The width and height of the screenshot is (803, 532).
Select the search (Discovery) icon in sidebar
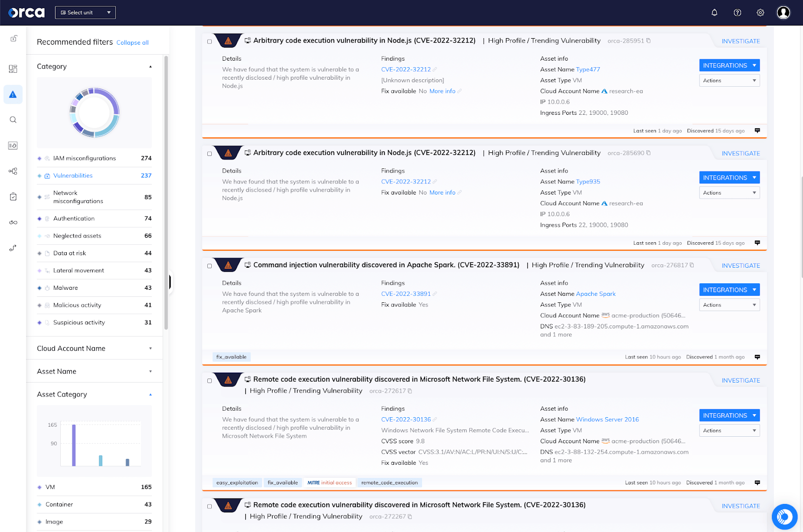tap(13, 119)
